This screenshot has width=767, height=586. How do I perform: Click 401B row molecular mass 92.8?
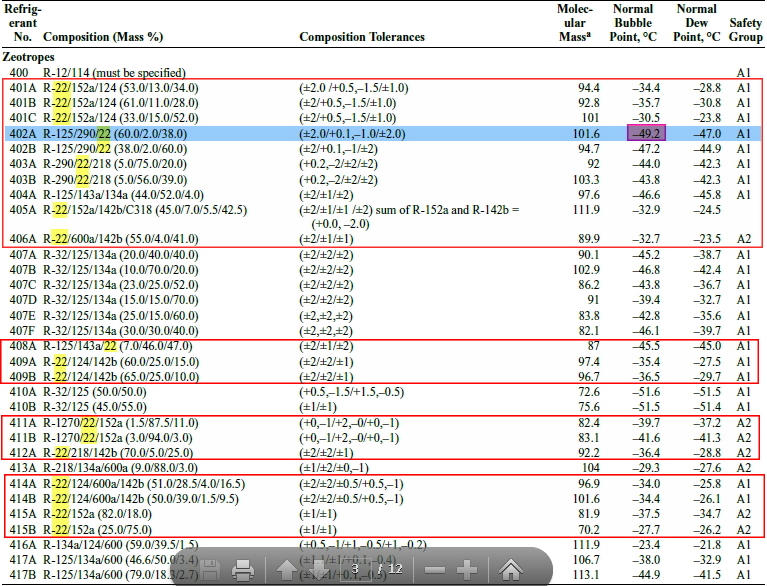coord(589,103)
